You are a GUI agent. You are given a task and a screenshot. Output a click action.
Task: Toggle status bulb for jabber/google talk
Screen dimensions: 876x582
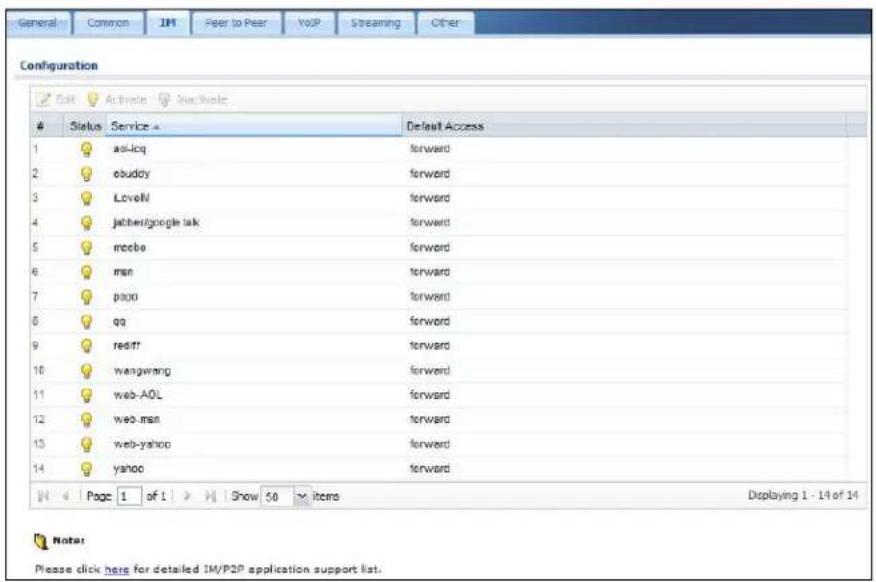87,223
